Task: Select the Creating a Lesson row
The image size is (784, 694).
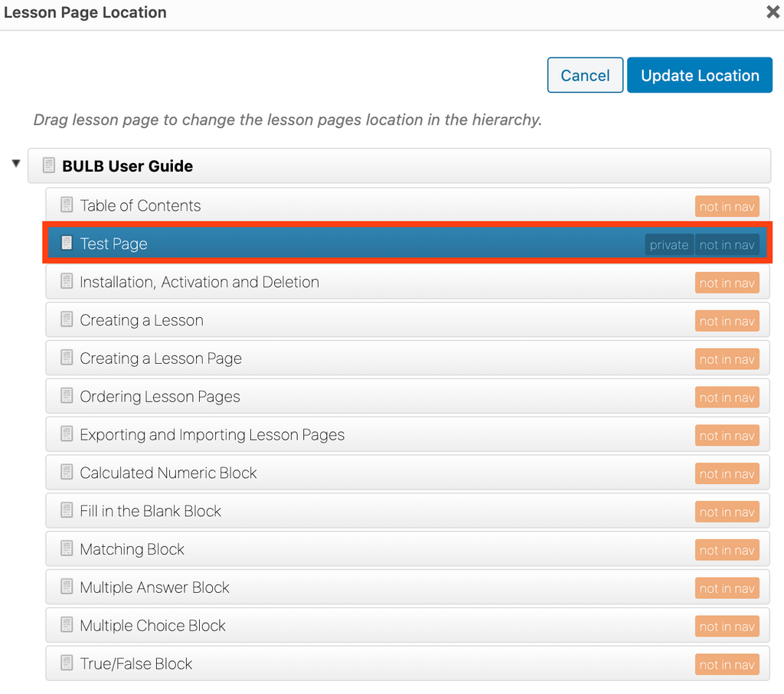Action: point(407,319)
